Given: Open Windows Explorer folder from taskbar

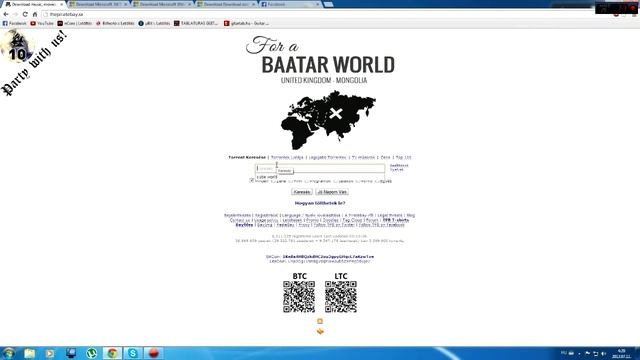Looking at the screenshot, I should click(x=29, y=353).
